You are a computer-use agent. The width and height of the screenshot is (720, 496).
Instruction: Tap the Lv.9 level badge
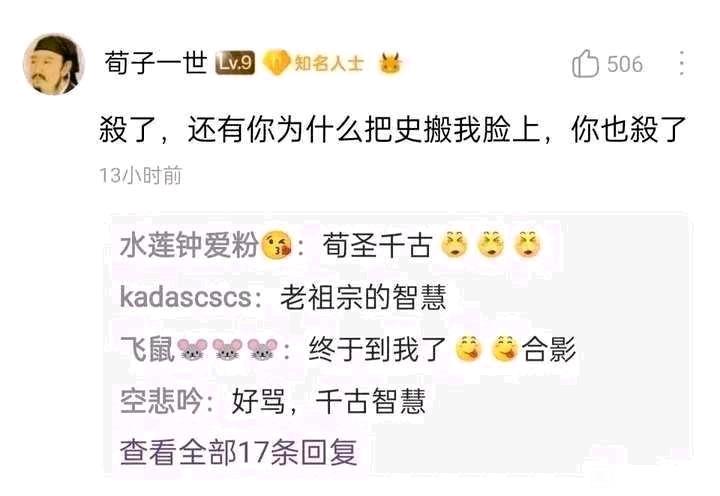(x=235, y=63)
